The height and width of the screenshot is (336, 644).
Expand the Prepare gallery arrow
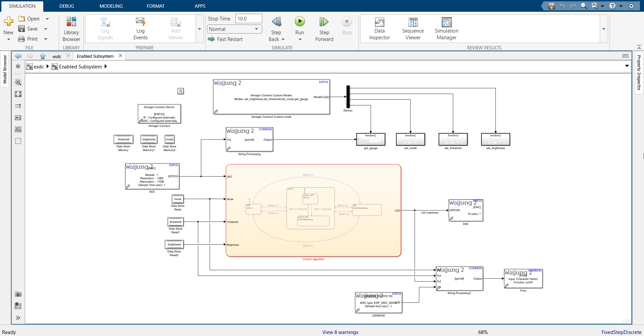[x=200, y=29]
